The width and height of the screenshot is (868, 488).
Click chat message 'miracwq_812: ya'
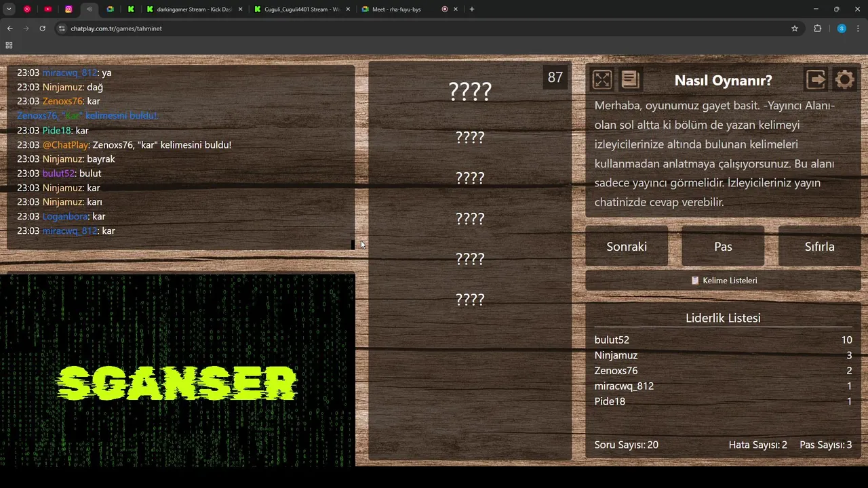click(64, 73)
